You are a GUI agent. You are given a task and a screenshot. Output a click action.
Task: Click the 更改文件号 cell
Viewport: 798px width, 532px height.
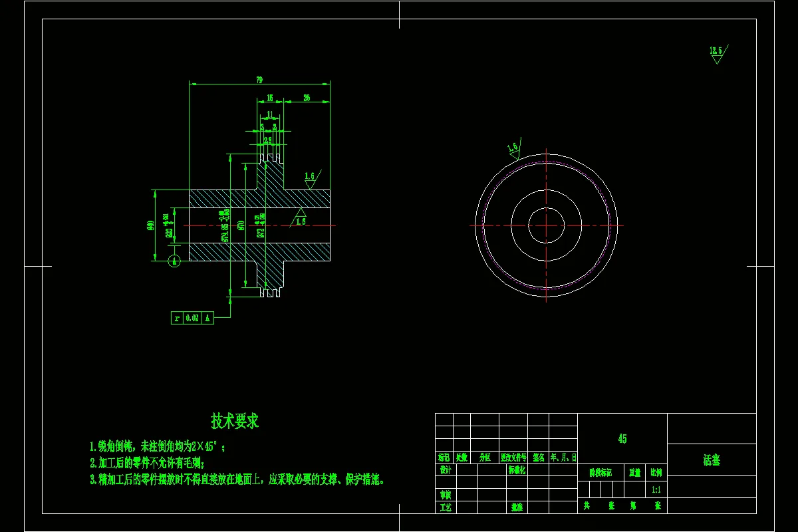click(x=513, y=458)
